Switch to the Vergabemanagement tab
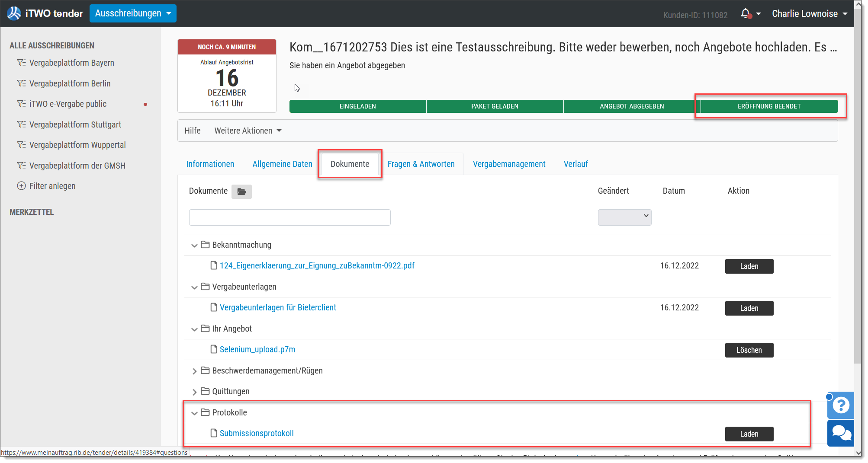The width and height of the screenshot is (868, 463). coord(509,164)
